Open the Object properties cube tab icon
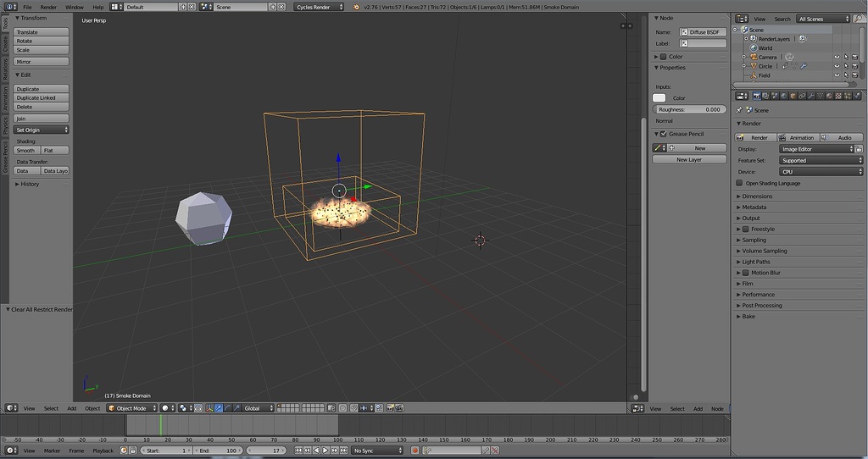The width and height of the screenshot is (868, 459). point(793,96)
